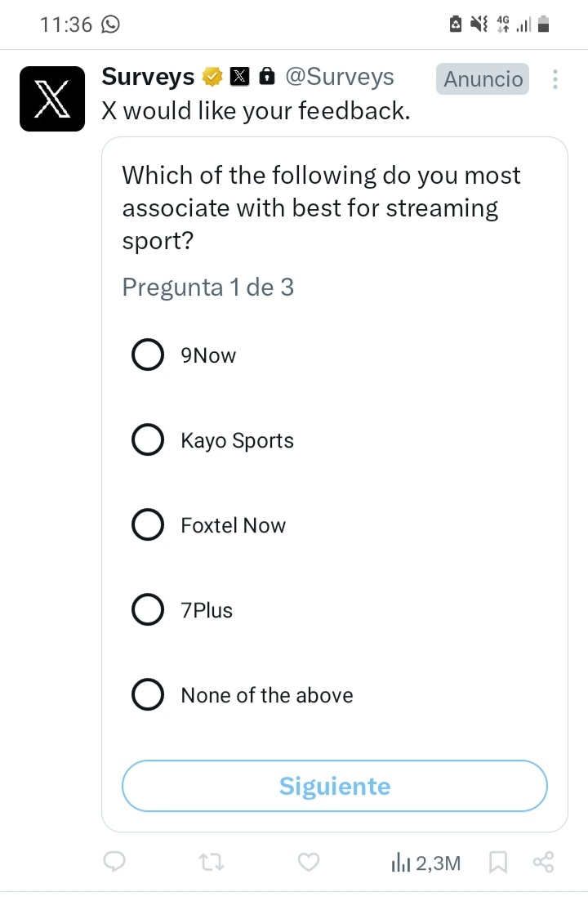Image resolution: width=588 pixels, height=901 pixels.
Task: View post analytics bar chart icon
Action: 401,862
